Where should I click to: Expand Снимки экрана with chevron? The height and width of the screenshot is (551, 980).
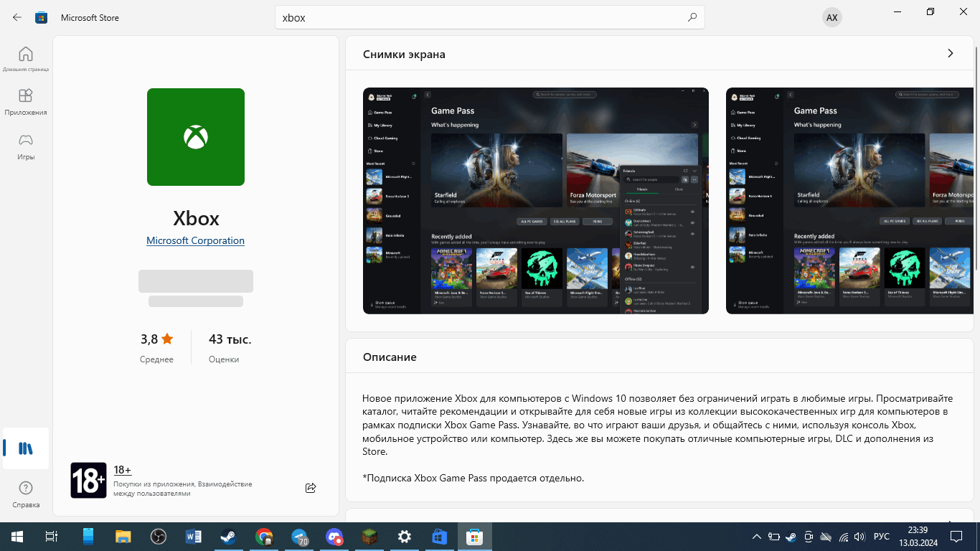pos(951,53)
